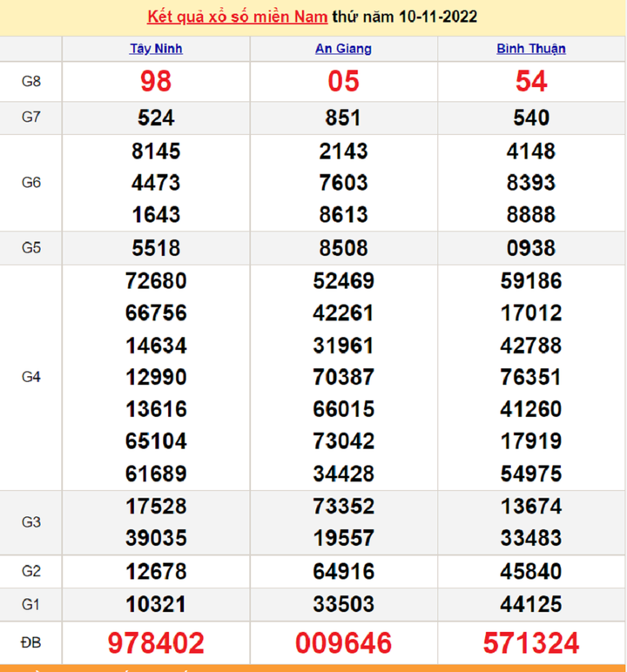Viewport: 627px width, 672px height.
Task: Open the An Giang province link
Action: tap(343, 49)
